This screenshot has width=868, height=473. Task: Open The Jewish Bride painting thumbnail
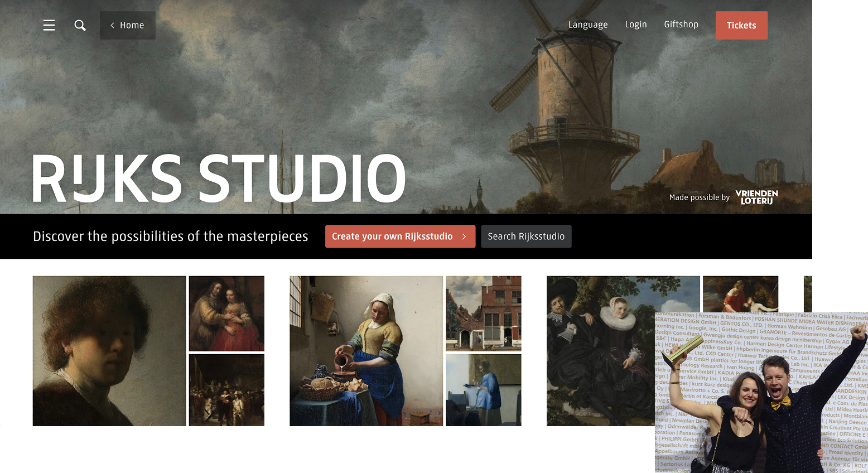click(x=226, y=313)
